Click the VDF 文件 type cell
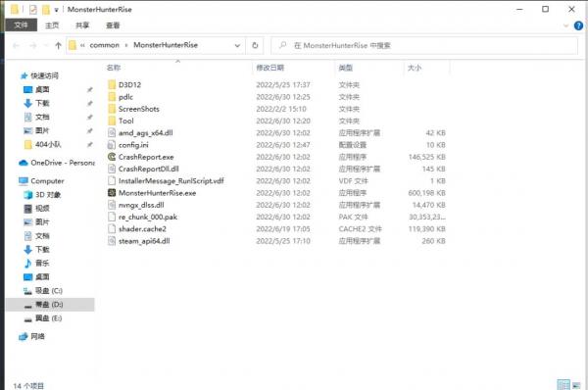Screen dimensions: 588x390 353,180
